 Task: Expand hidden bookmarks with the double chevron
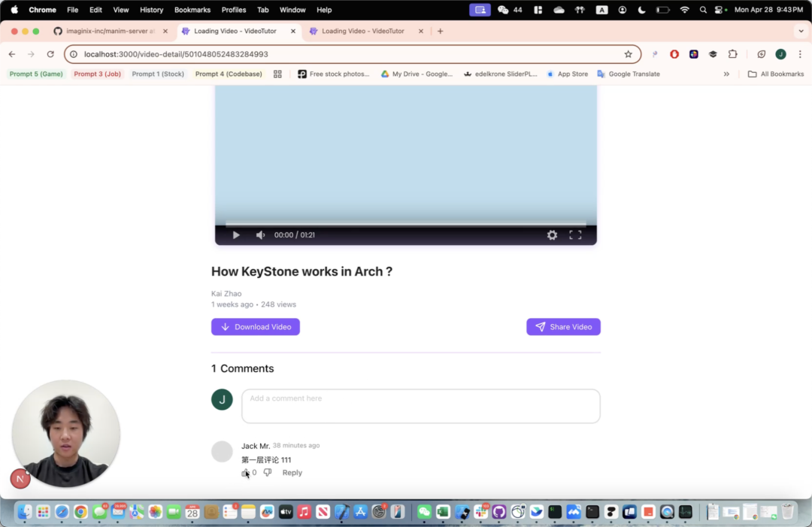click(726, 74)
